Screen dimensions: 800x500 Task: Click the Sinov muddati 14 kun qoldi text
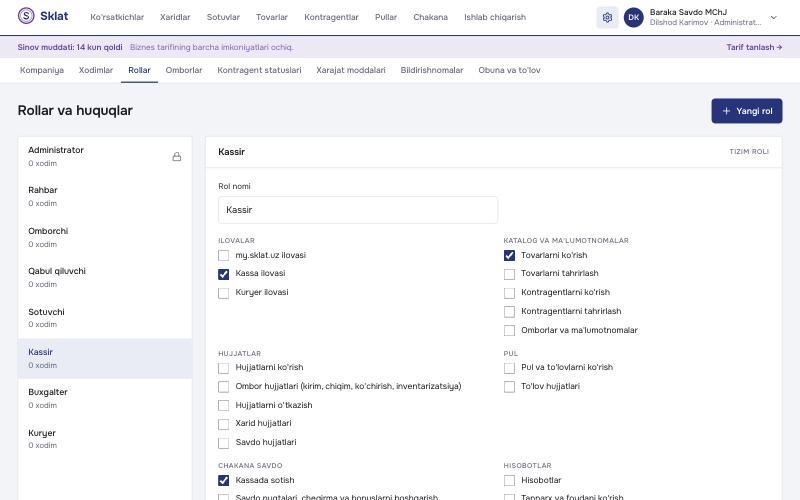coord(70,47)
